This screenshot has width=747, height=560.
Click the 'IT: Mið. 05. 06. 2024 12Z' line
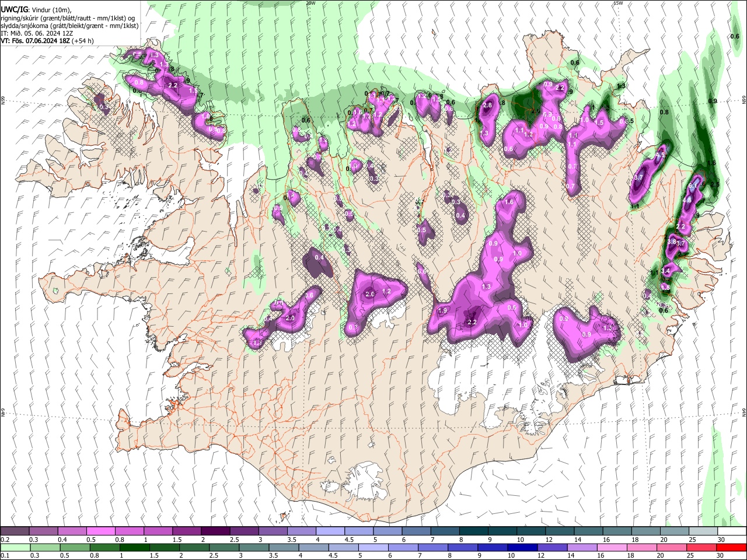click(x=36, y=33)
